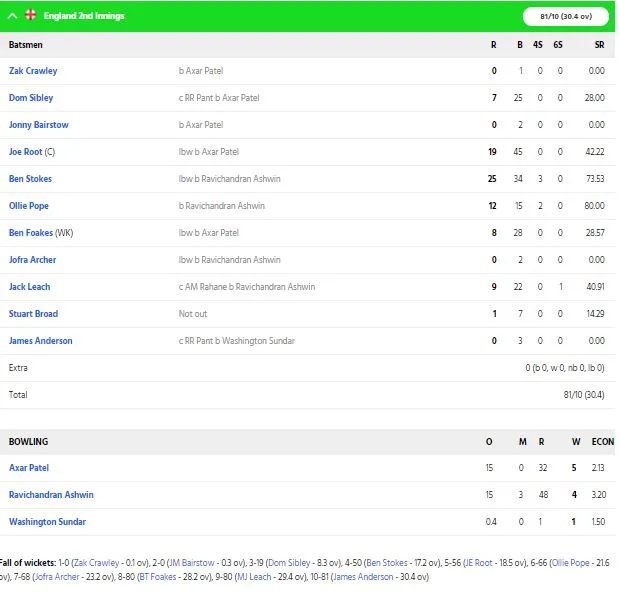620x596 pixels.
Task: Click MJ Leach link in fall of wickets
Action: [254, 577]
